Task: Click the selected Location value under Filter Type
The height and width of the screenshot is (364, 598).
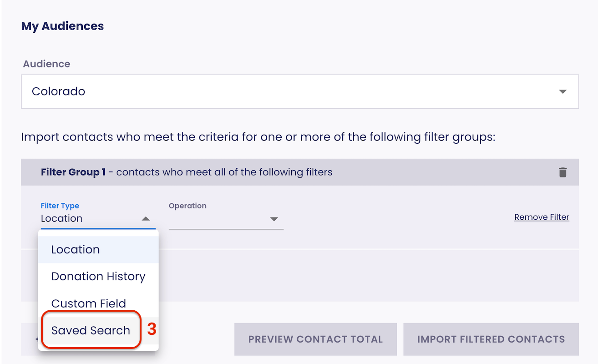Action: click(x=62, y=218)
